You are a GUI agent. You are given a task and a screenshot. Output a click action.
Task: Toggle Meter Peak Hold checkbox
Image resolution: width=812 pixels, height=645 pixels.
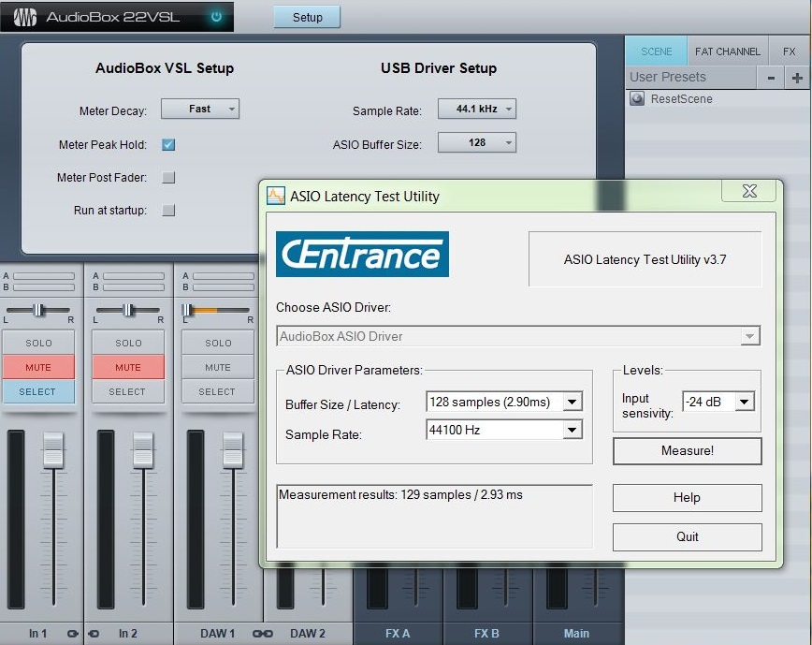point(168,144)
